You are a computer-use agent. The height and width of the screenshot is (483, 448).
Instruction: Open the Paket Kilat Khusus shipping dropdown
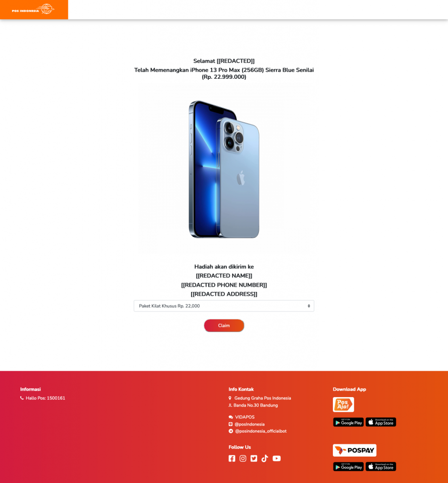tap(224, 306)
